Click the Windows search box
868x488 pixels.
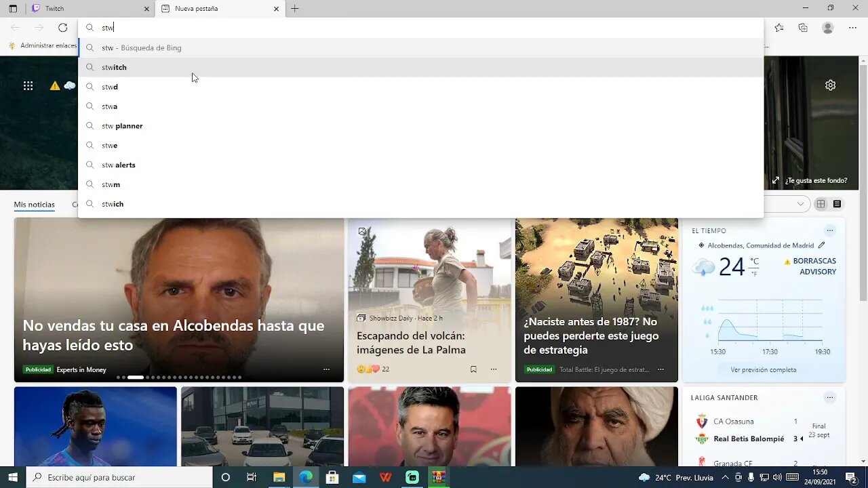click(119, 477)
